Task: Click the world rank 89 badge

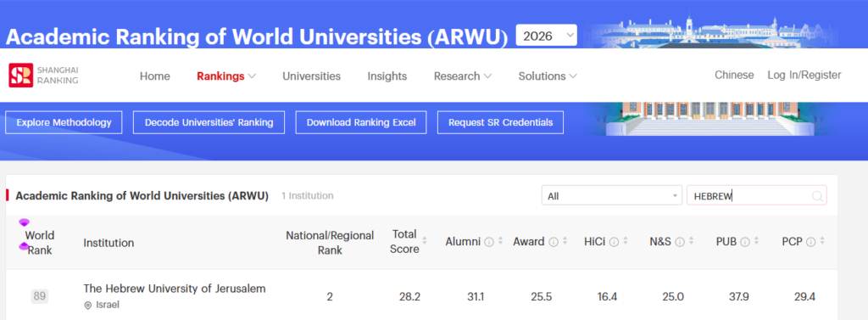Action: [x=39, y=296]
